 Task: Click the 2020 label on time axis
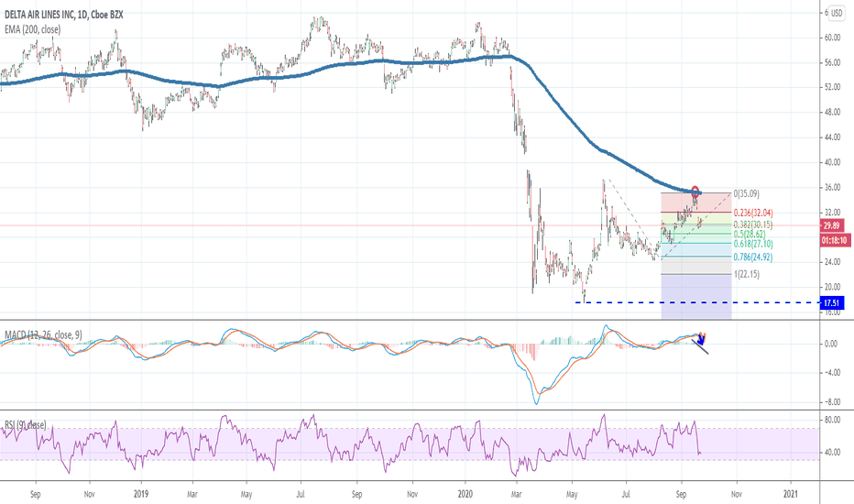point(465,494)
